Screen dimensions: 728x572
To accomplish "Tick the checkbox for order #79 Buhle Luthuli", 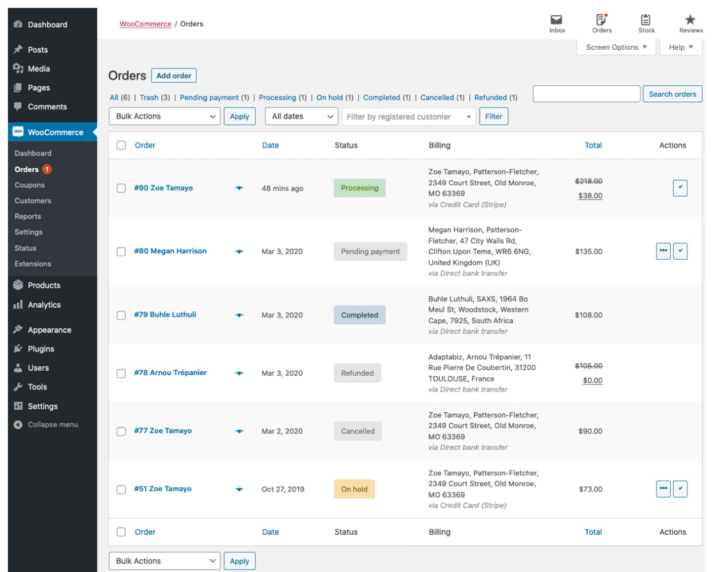I will coord(121,315).
